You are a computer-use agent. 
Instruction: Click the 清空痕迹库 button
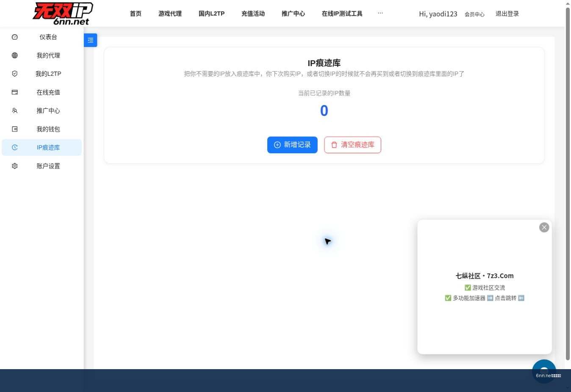click(353, 145)
